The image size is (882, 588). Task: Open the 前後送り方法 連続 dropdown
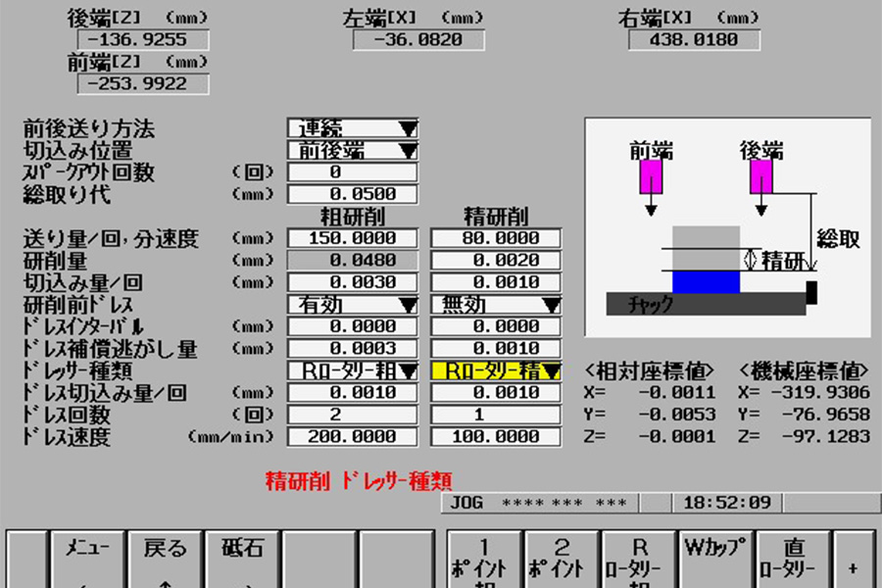click(x=351, y=129)
